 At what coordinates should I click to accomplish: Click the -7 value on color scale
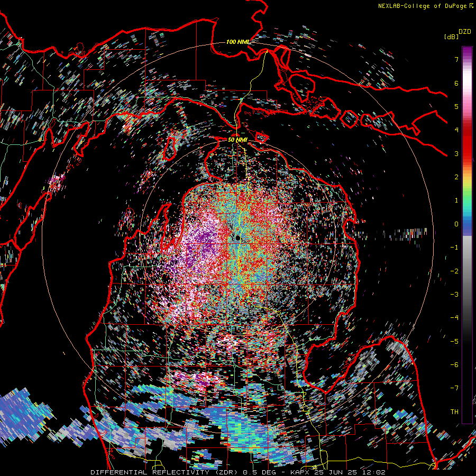coord(454,388)
